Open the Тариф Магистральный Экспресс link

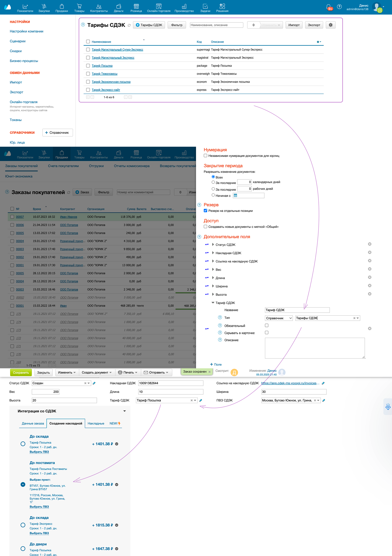(113, 58)
